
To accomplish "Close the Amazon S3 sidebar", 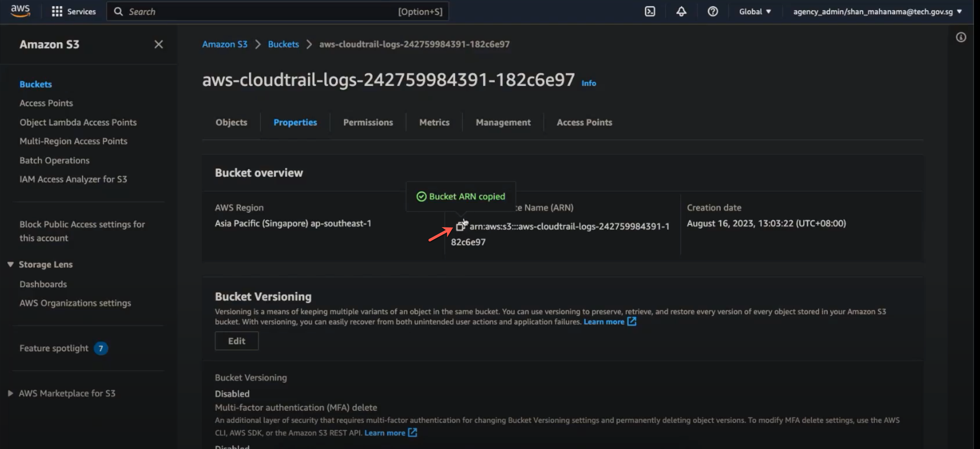I will point(158,45).
